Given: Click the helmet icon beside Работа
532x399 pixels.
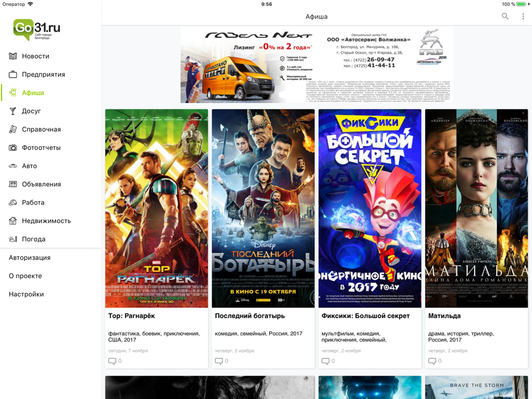Looking at the screenshot, I should click(x=13, y=203).
